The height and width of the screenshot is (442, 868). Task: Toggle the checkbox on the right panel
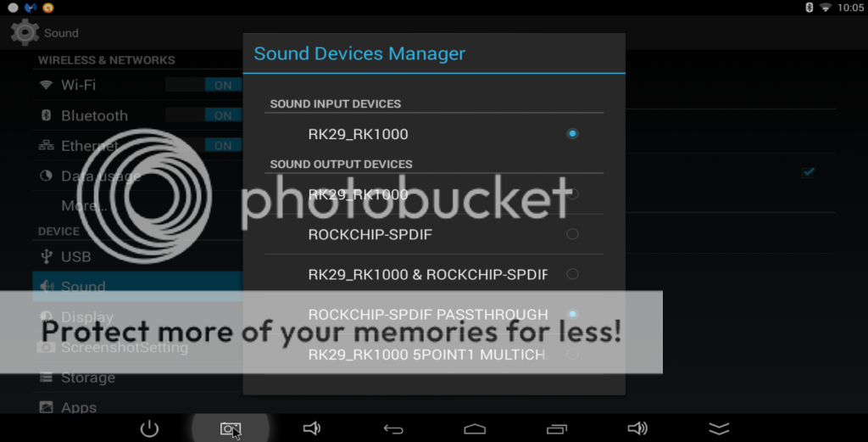click(808, 172)
